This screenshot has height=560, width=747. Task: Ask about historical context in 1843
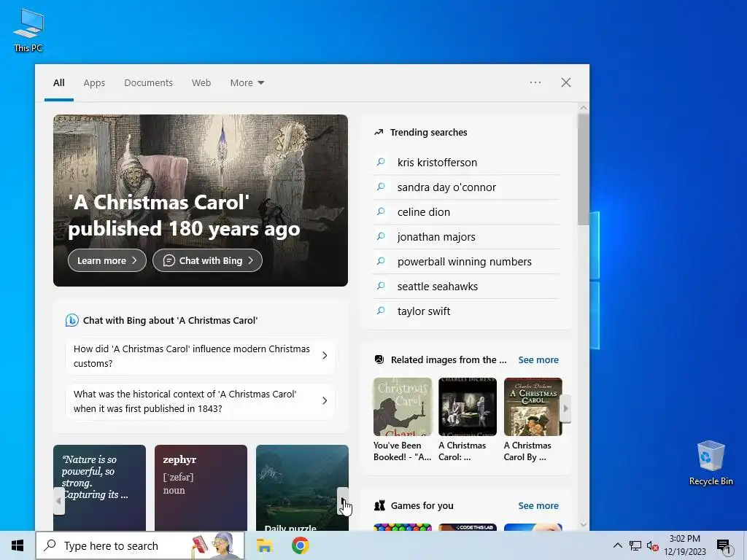pos(200,402)
